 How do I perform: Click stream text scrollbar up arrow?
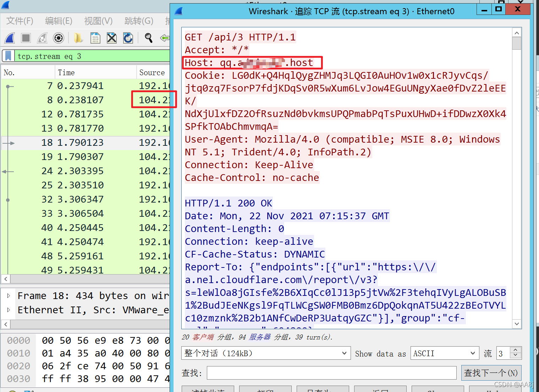tap(517, 33)
